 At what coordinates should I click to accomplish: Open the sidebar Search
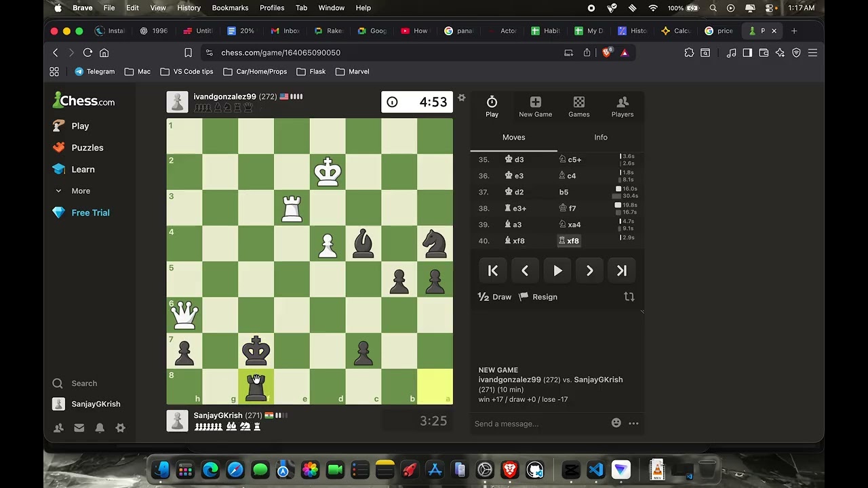tap(75, 384)
